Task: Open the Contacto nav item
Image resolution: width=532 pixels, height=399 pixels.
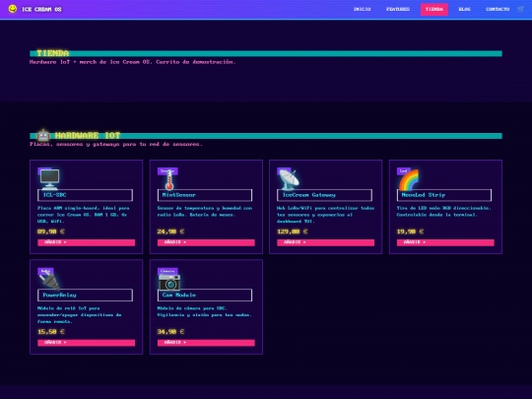Action: [498, 9]
